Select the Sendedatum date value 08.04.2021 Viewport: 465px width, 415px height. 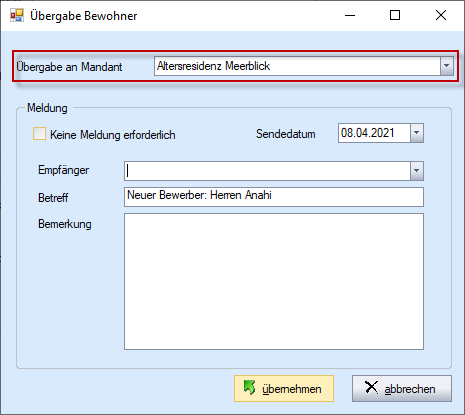[x=368, y=133]
